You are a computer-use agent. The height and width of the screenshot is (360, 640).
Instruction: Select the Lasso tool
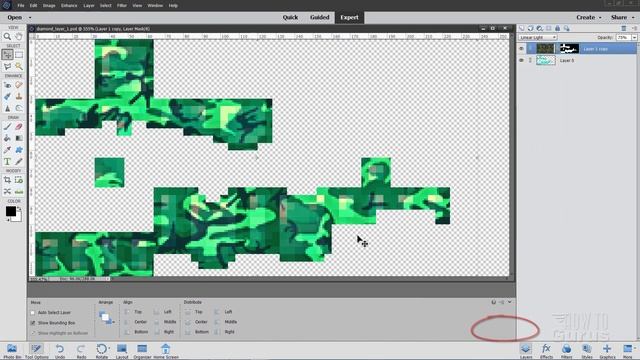[7, 66]
